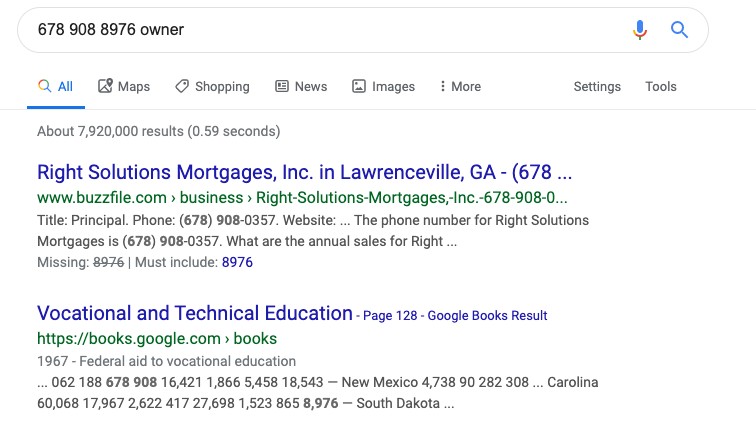The image size is (756, 439).
Task: Click the Shopping tag icon
Action: [x=182, y=86]
